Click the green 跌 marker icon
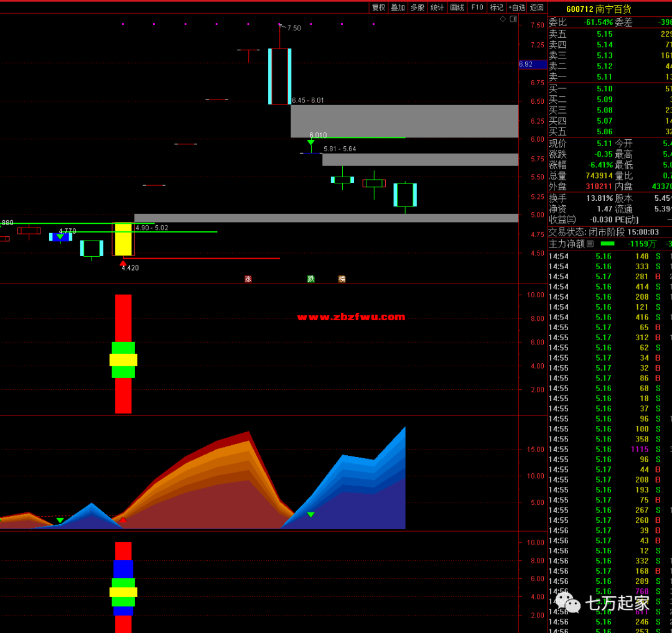This screenshot has width=672, height=633. pos(310,279)
